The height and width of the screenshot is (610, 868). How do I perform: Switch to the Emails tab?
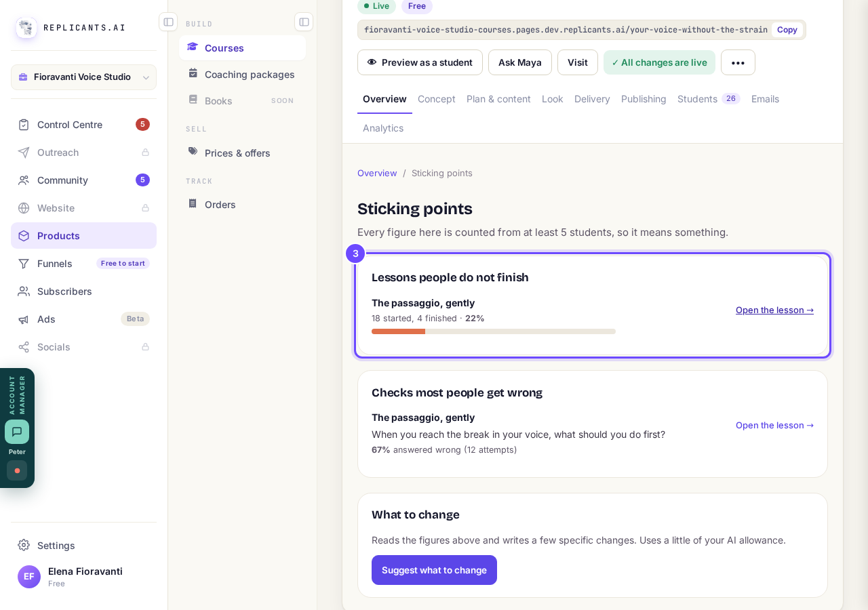click(x=765, y=99)
